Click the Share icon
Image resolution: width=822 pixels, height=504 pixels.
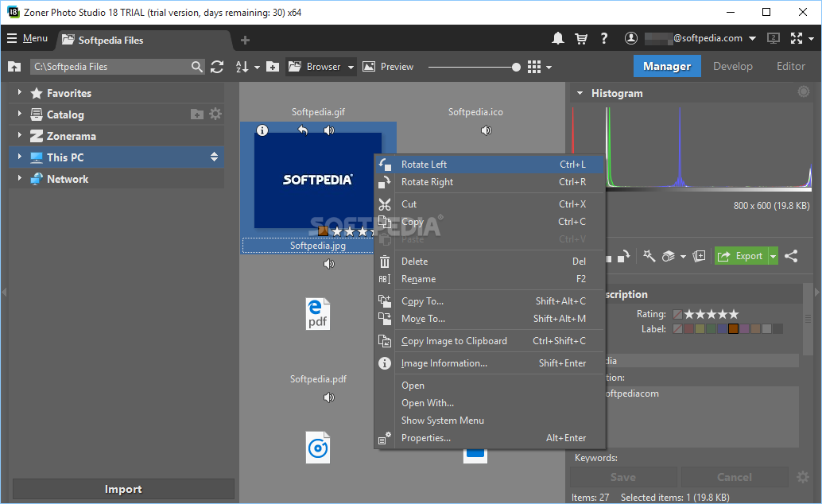coord(791,256)
